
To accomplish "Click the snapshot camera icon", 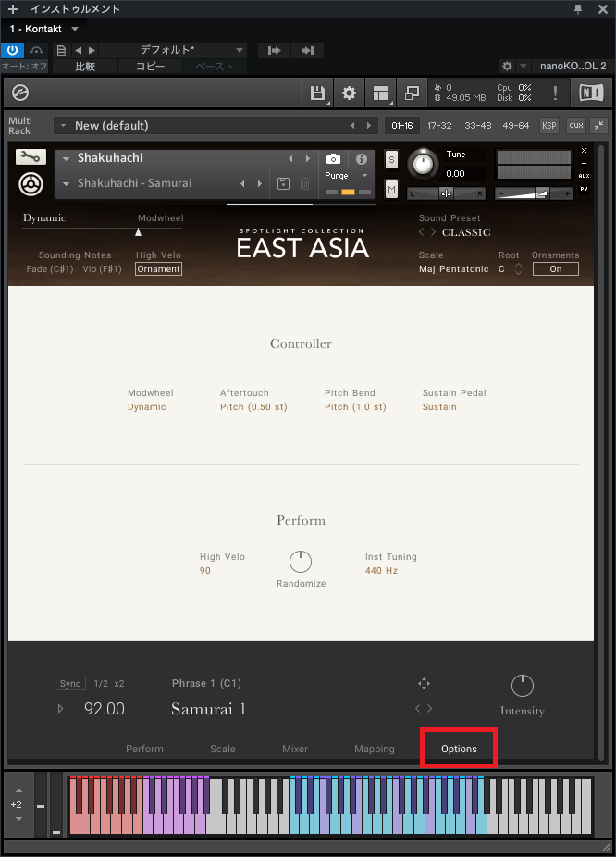I will point(333,159).
